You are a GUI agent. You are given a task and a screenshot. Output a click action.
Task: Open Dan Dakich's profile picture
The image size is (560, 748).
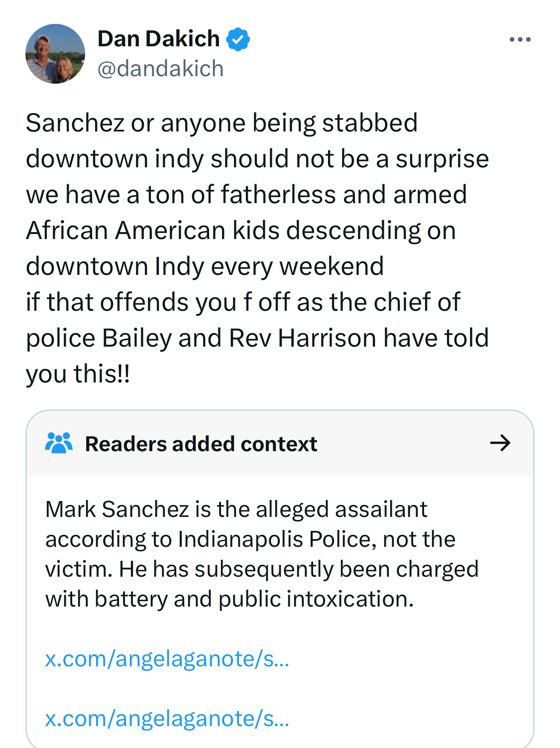[x=55, y=54]
